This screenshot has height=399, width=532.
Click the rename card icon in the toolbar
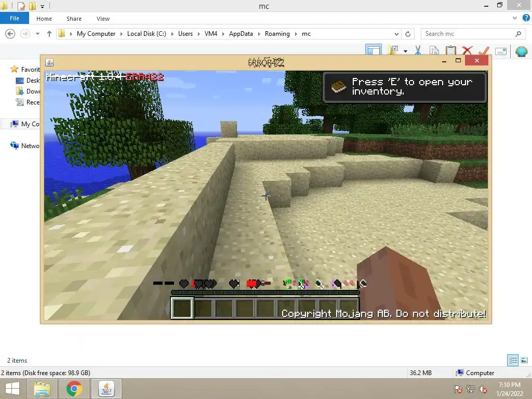501,51
